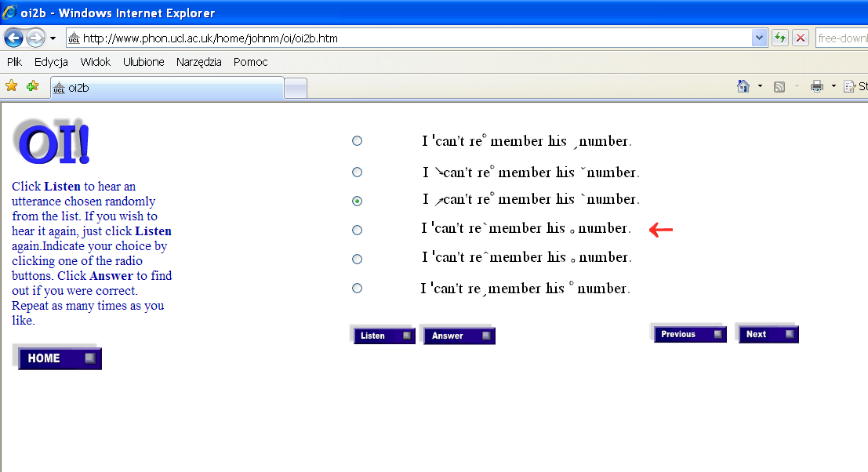868x472 pixels.
Task: Select first radio option with rising number
Action: click(x=357, y=141)
